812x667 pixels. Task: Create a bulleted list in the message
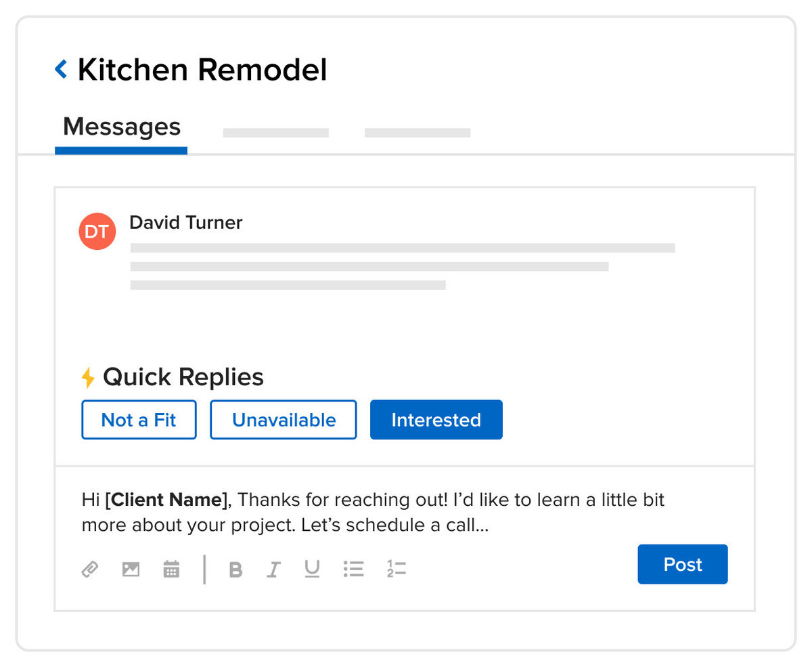(353, 569)
